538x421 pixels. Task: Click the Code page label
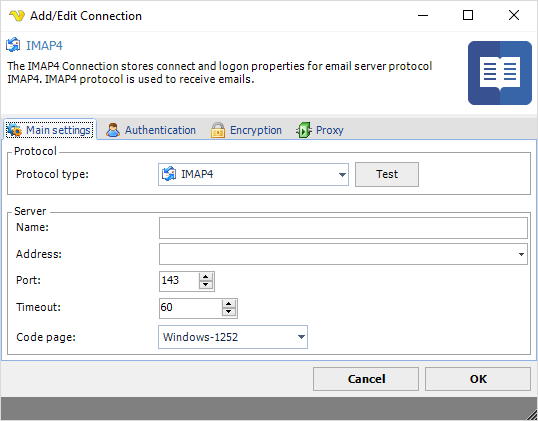click(x=46, y=337)
